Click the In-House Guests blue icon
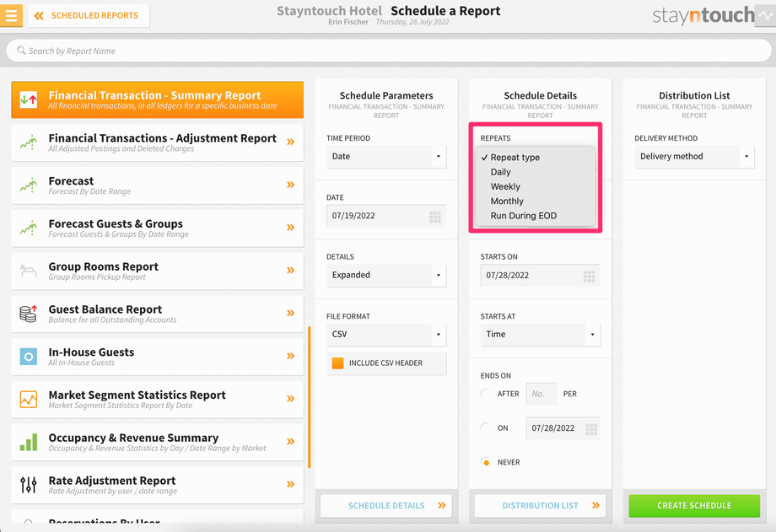 pyautogui.click(x=28, y=357)
